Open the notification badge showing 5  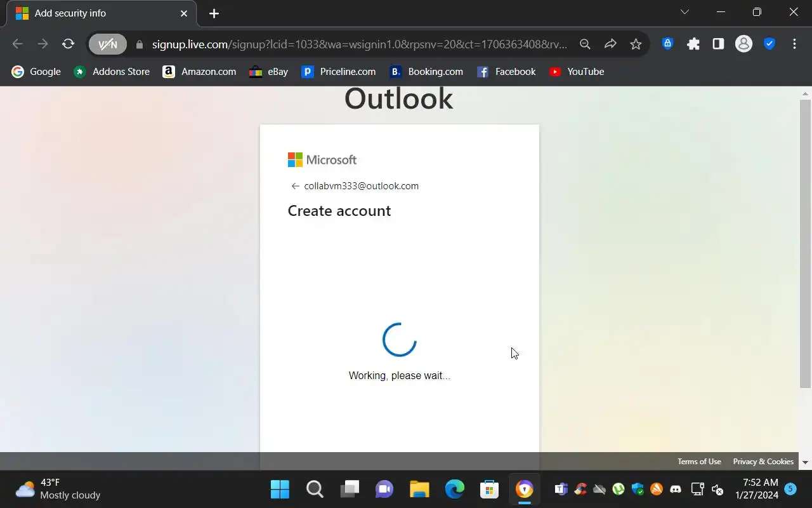790,489
